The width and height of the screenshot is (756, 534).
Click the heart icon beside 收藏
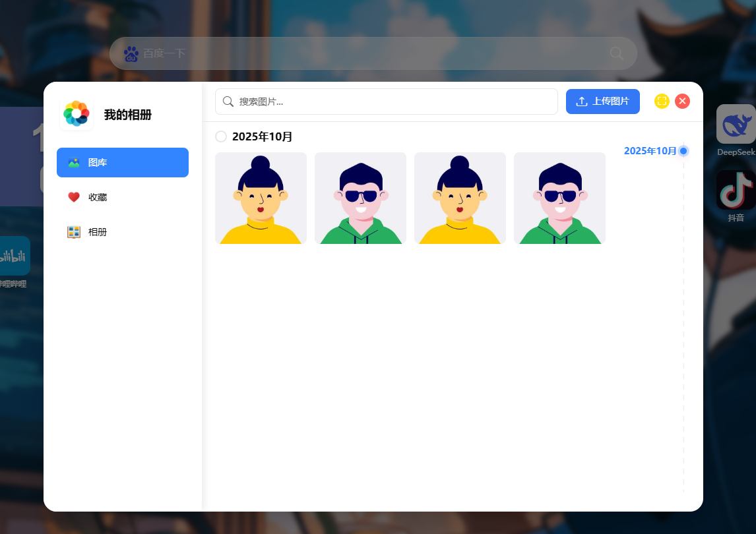pos(74,197)
